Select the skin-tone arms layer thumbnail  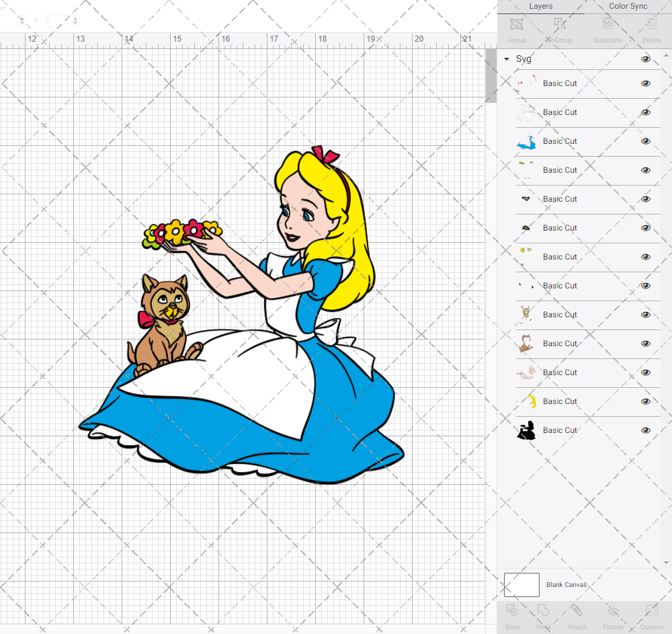pyautogui.click(x=526, y=372)
